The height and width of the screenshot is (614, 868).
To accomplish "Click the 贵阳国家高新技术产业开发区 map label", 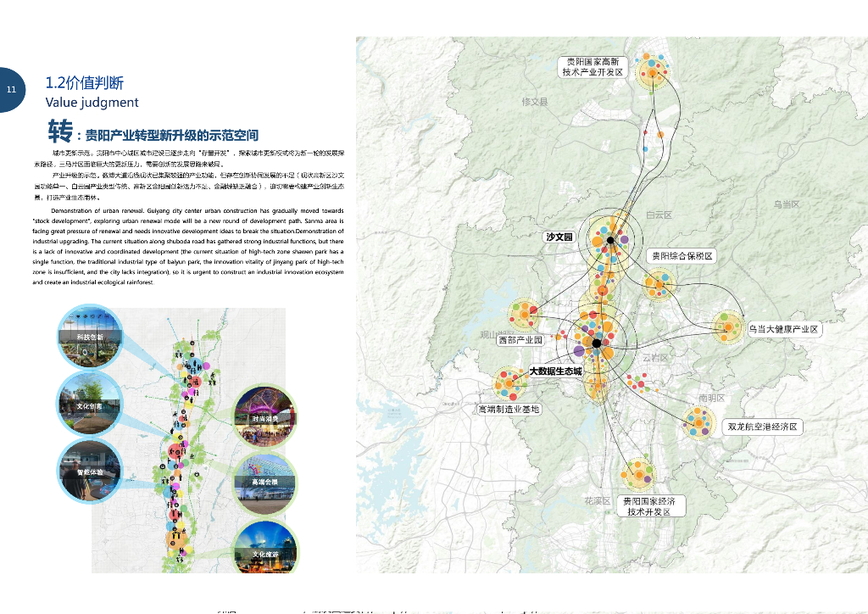I will click(593, 67).
